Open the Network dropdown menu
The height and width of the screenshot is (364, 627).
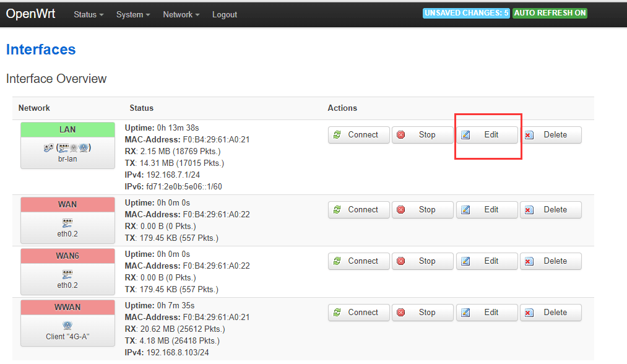coord(181,14)
